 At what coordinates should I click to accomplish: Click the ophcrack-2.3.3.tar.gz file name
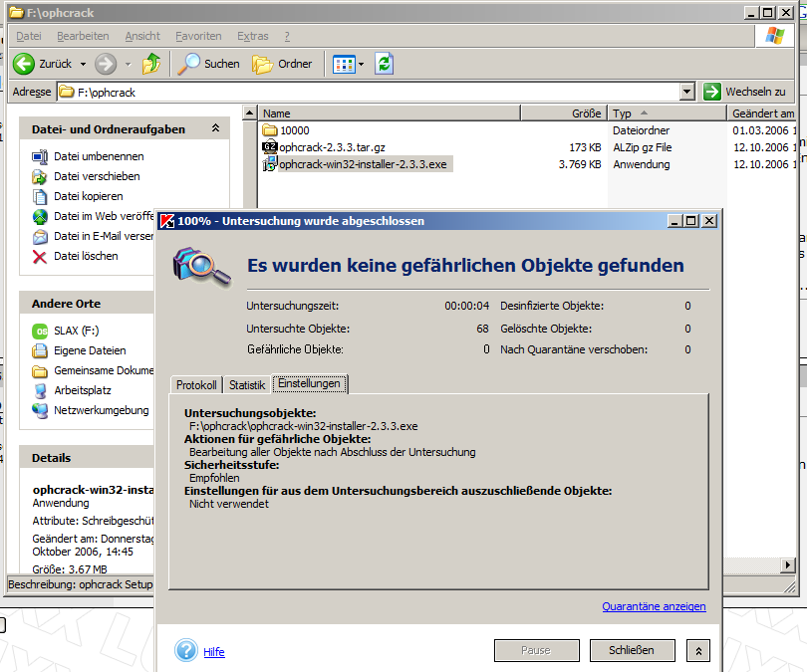tap(332, 147)
